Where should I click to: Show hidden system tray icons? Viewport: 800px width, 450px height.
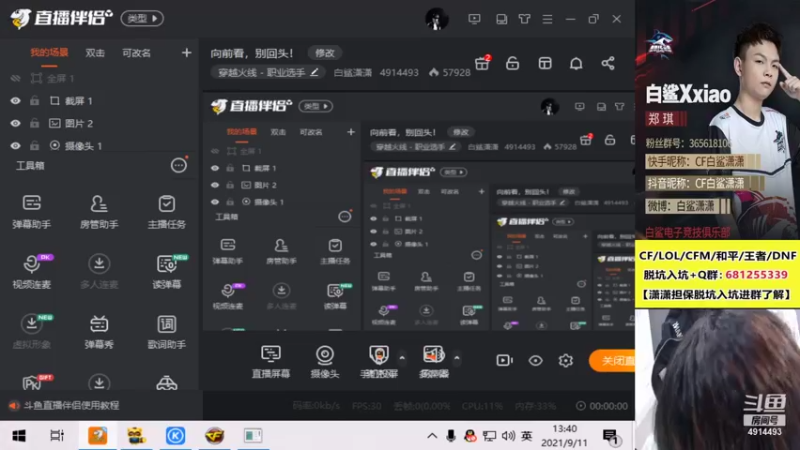pyautogui.click(x=432, y=436)
